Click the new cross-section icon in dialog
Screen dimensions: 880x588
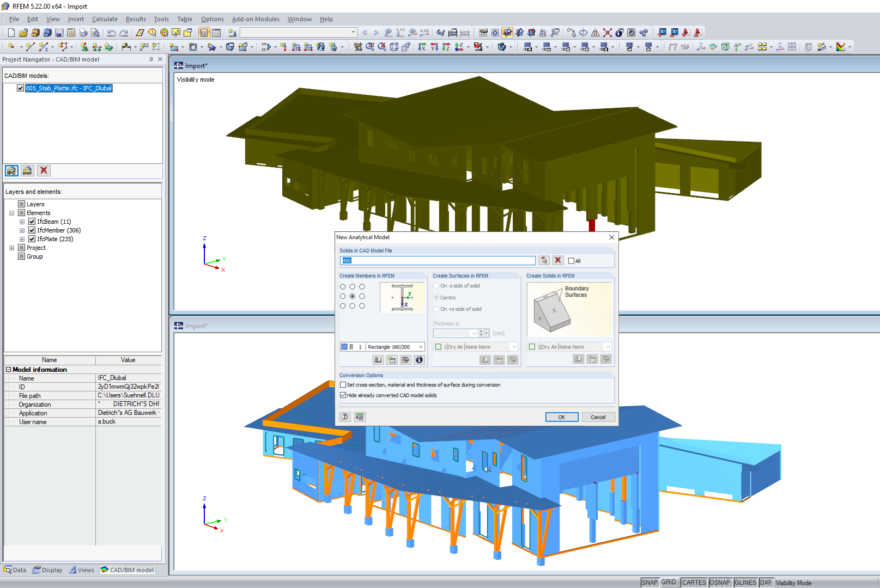pos(392,360)
